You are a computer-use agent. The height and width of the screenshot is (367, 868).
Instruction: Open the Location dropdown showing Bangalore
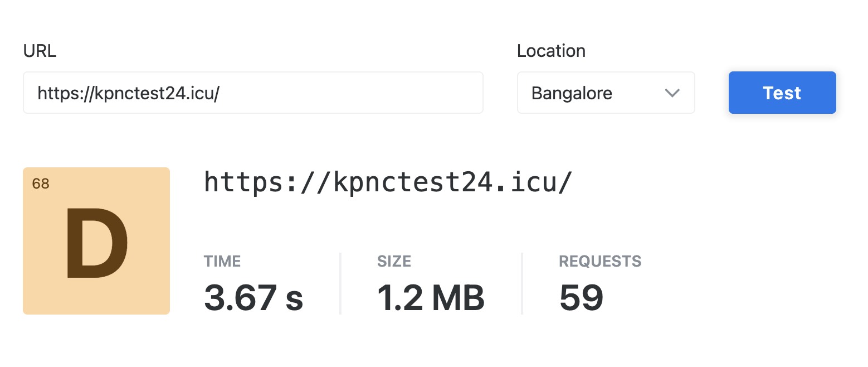point(606,93)
